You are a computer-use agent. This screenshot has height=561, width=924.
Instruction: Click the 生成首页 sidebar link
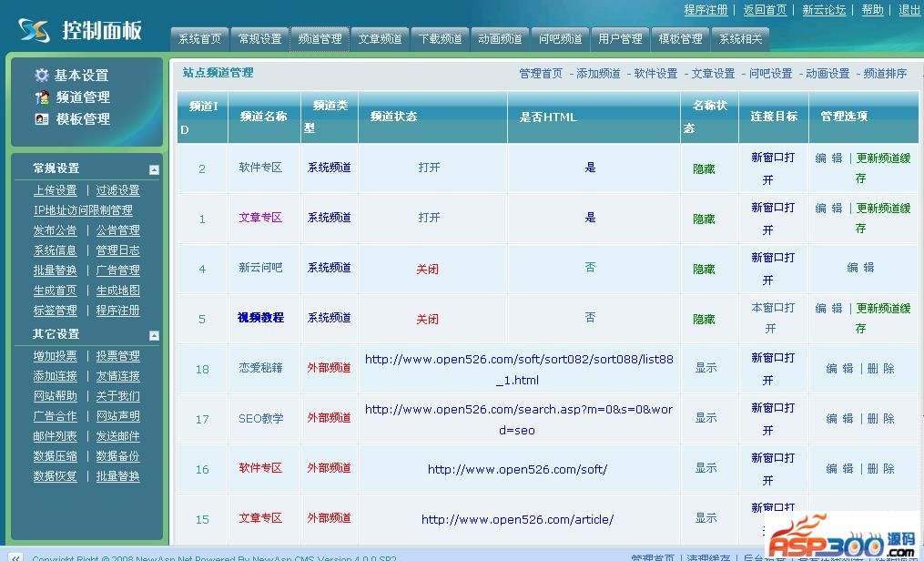[x=56, y=291]
